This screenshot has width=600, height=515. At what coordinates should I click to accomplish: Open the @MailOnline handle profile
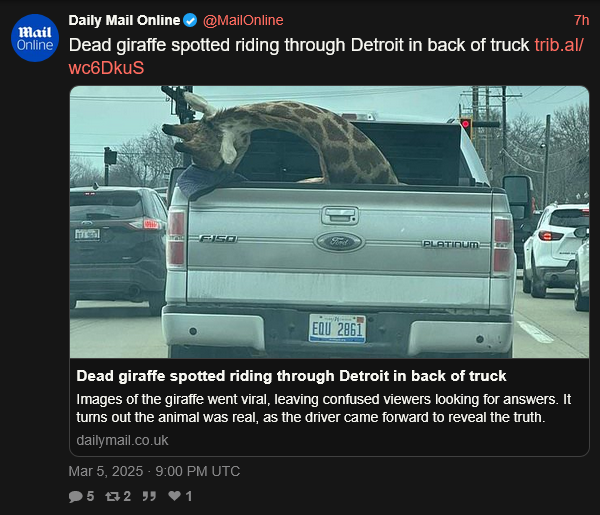(243, 20)
